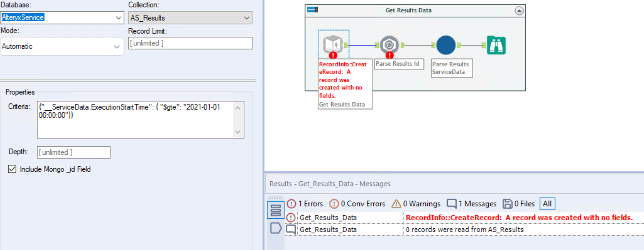Open the Collection dropdown showing AS_Results
This screenshot has width=644, height=250.
pyautogui.click(x=247, y=18)
